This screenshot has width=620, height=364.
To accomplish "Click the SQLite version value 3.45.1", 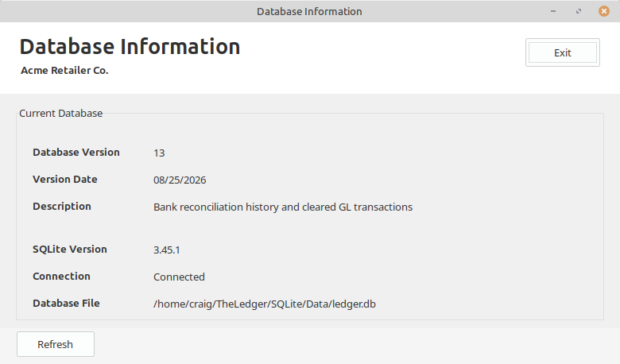I will coord(166,250).
